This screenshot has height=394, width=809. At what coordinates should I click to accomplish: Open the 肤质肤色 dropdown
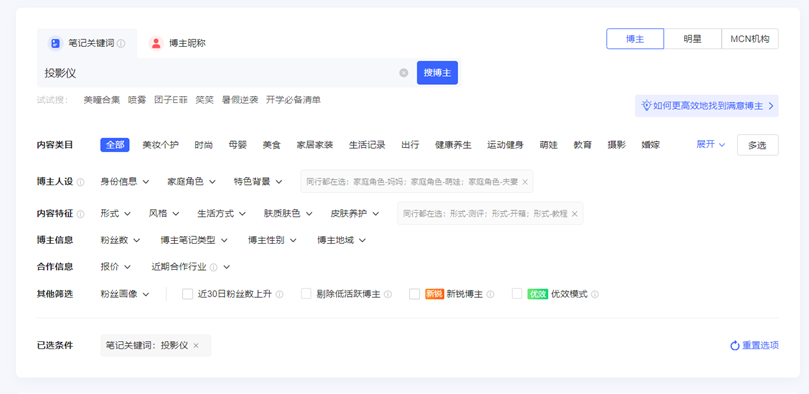pyautogui.click(x=288, y=213)
